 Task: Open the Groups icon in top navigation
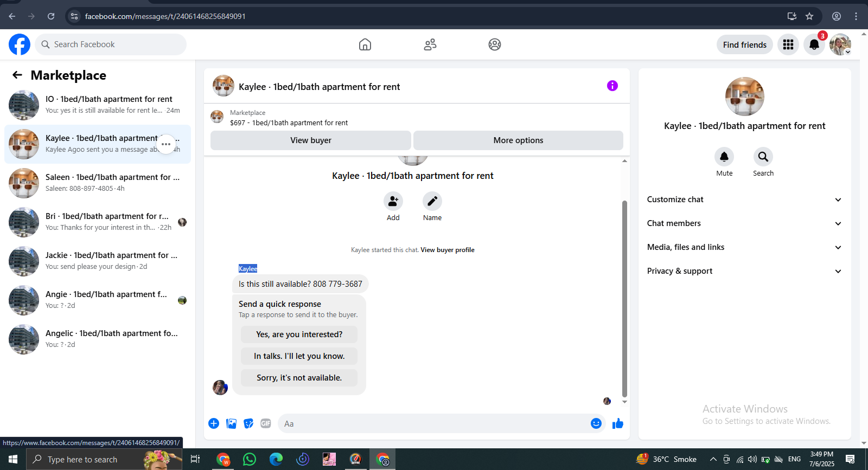pos(495,44)
